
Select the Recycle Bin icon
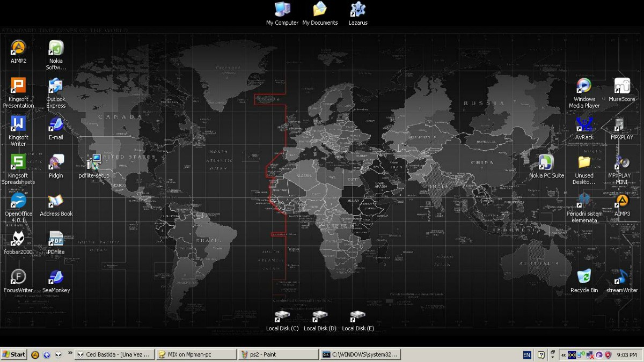[584, 277]
